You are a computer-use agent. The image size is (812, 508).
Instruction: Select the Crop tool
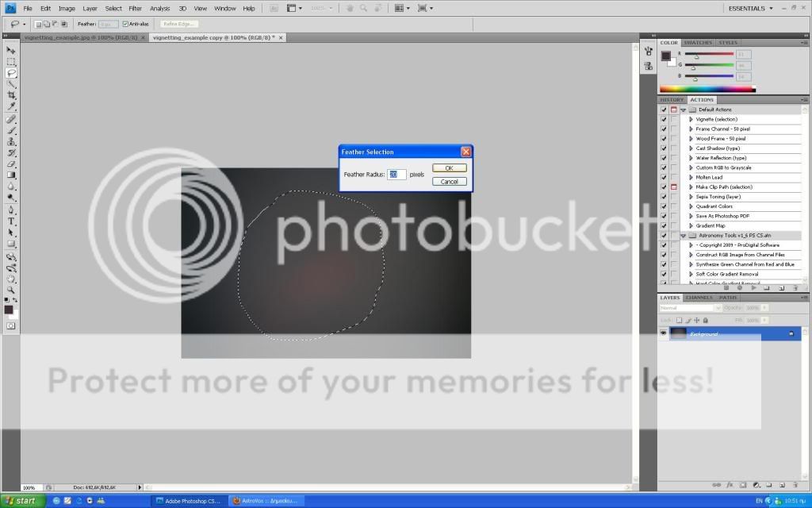(x=11, y=95)
